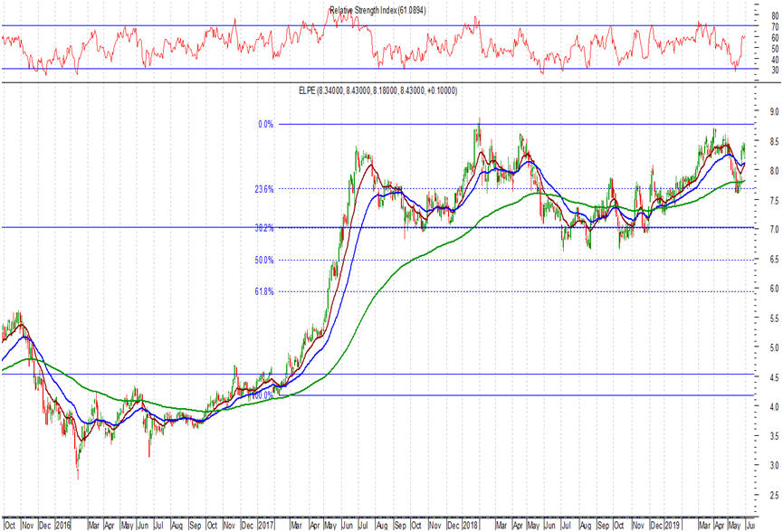Click the 3.5 price axis label
The height and width of the screenshot is (532, 783).
tap(774, 436)
